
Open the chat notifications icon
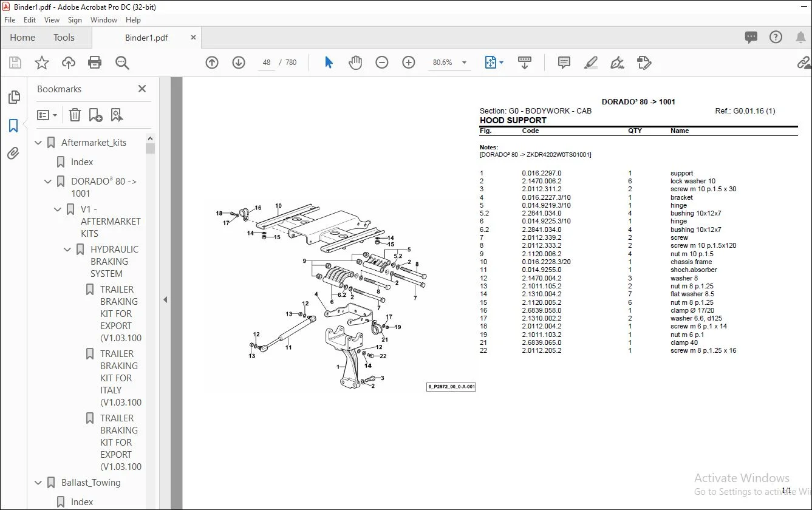point(751,38)
